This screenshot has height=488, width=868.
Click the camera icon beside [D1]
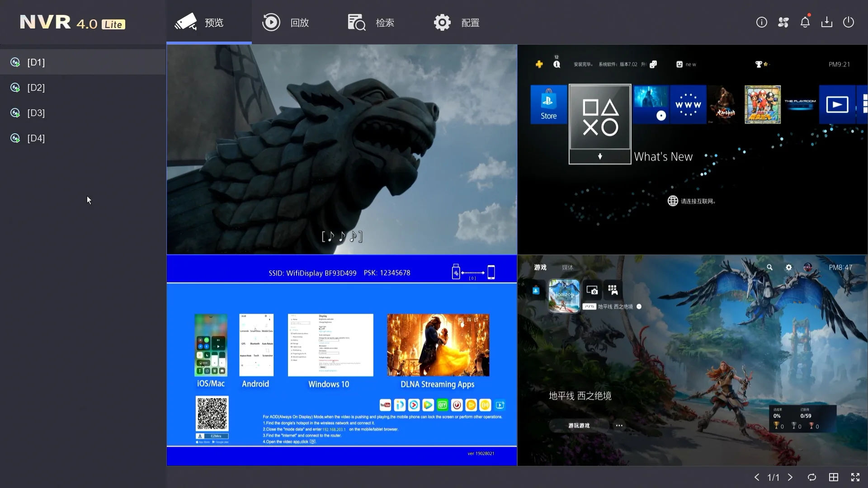[x=15, y=62]
